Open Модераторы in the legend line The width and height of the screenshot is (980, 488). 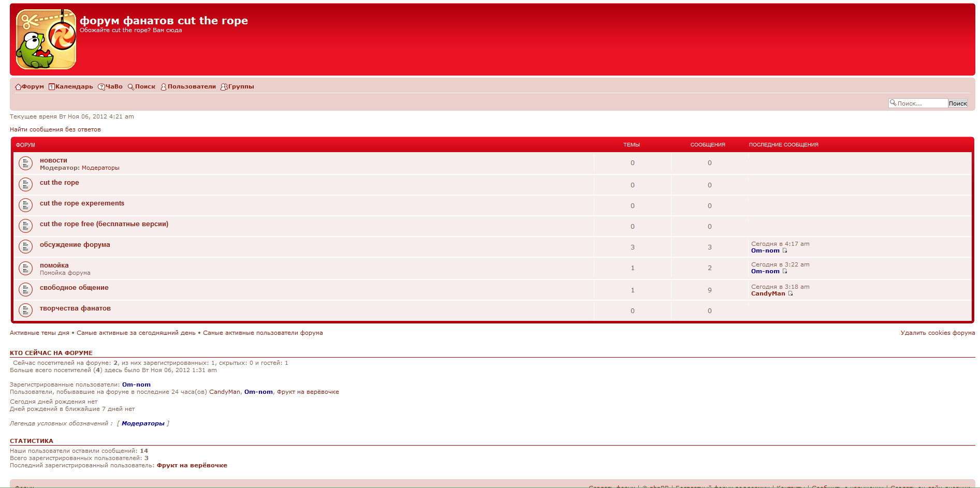click(143, 423)
